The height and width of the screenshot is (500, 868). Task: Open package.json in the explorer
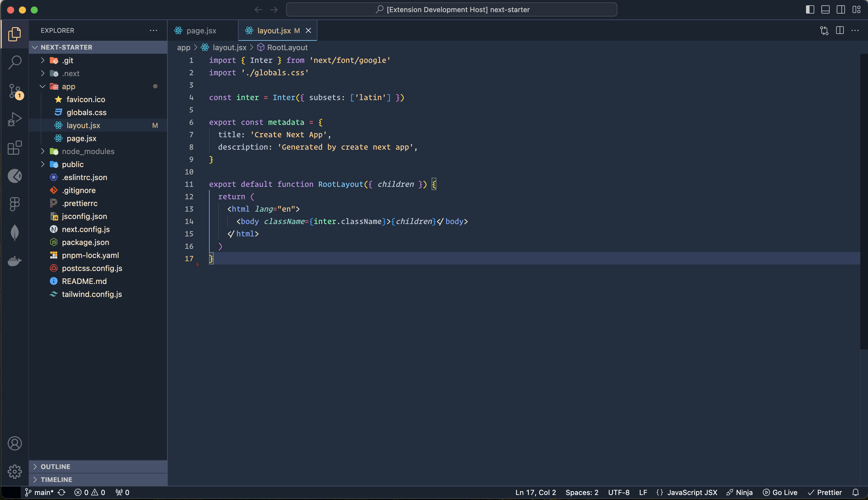click(x=85, y=242)
